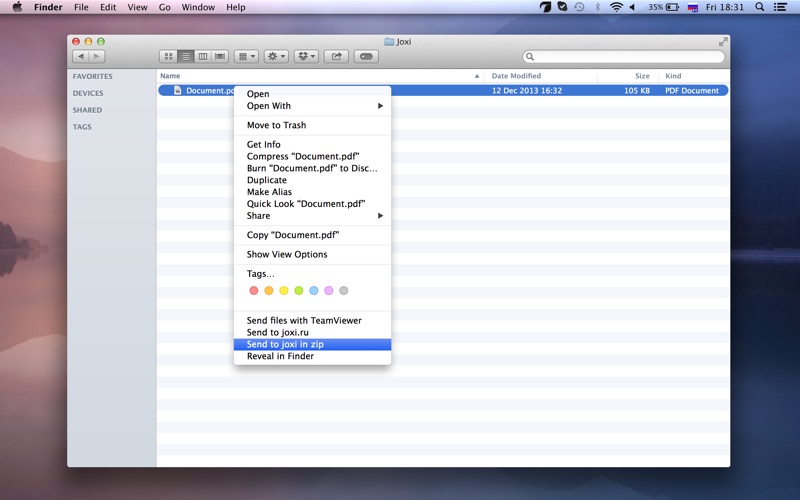Select Send to joxi.ru
This screenshot has width=800, height=500.
pos(312,332)
